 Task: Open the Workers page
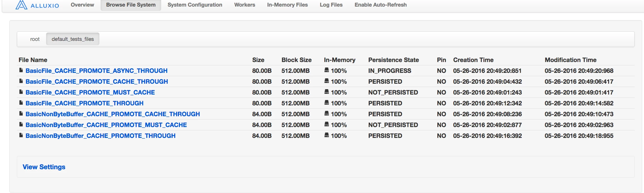click(x=245, y=5)
